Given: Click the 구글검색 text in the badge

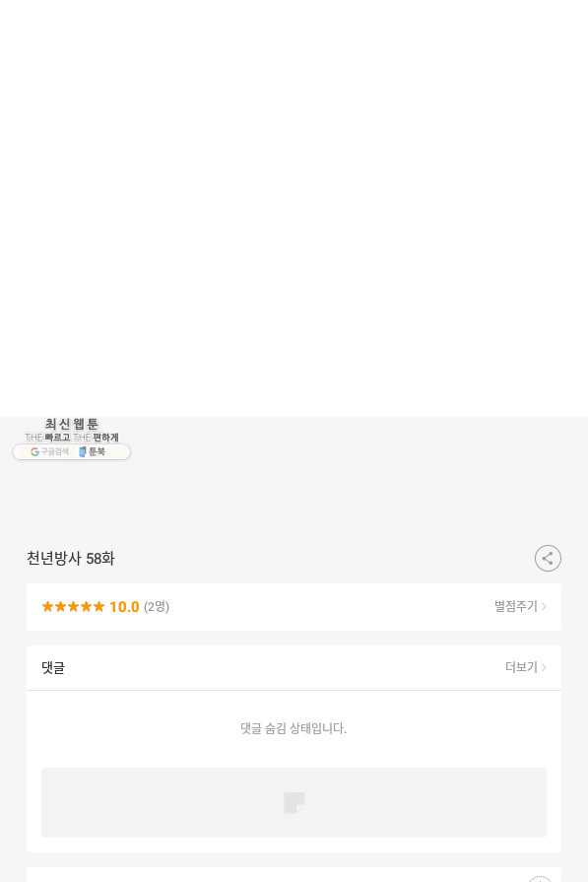Looking at the screenshot, I should coord(54,451).
